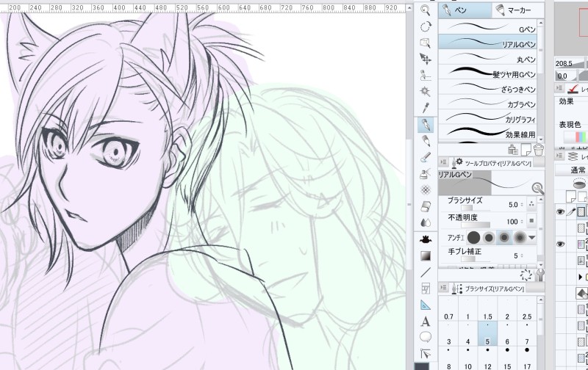Select medium anti-aliasing highlighted circle option

[x=504, y=237]
